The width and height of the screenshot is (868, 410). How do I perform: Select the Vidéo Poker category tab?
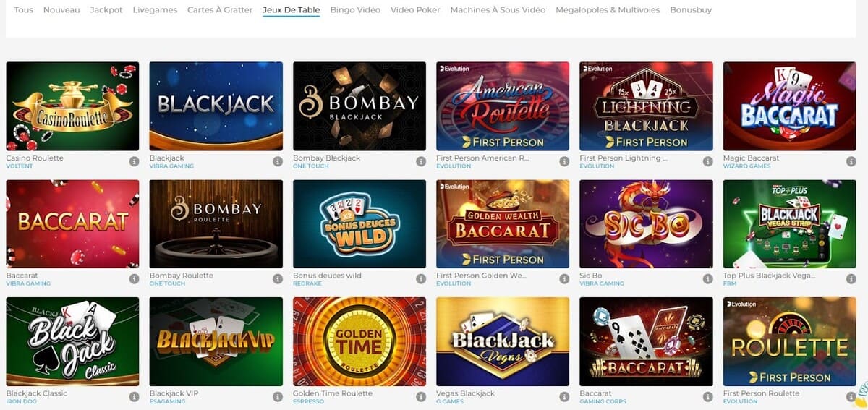(415, 10)
